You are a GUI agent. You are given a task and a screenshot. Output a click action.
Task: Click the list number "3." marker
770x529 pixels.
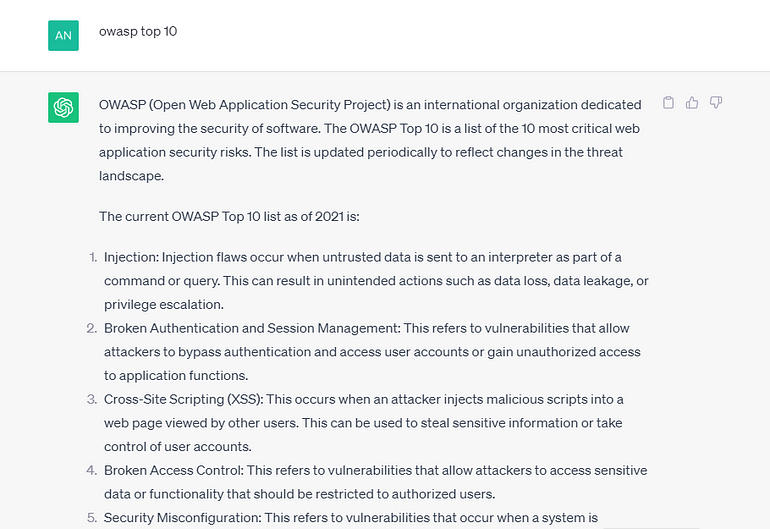[91, 399]
